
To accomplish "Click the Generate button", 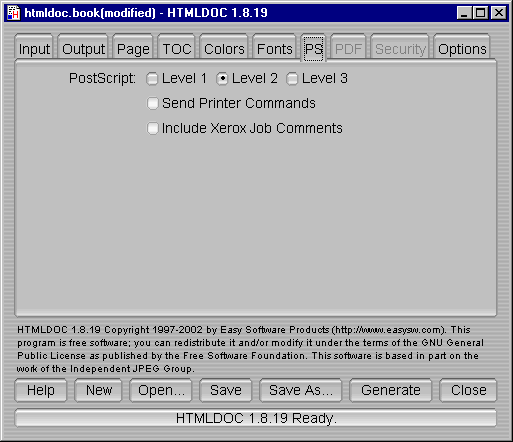I will pos(391,390).
